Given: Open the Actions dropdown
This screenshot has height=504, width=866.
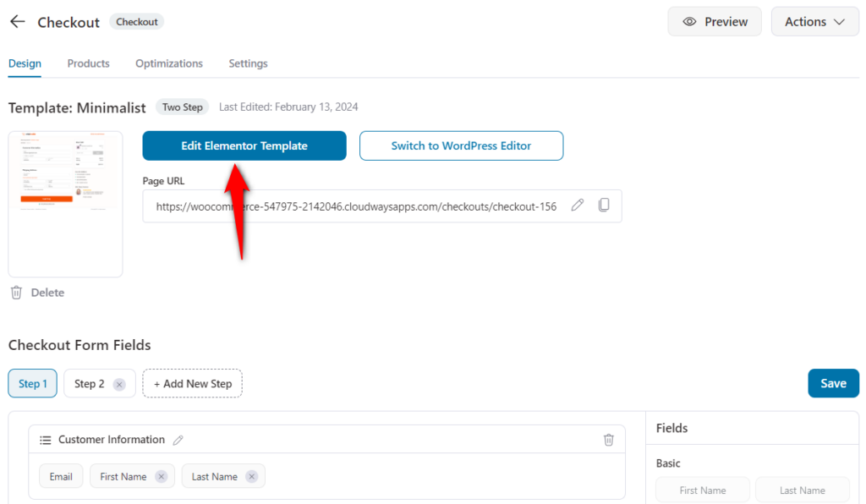Looking at the screenshot, I should [814, 21].
